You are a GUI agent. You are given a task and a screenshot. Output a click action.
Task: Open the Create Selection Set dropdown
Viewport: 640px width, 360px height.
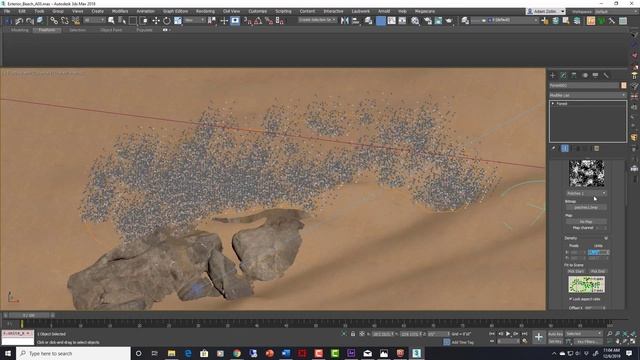[x=318, y=20]
